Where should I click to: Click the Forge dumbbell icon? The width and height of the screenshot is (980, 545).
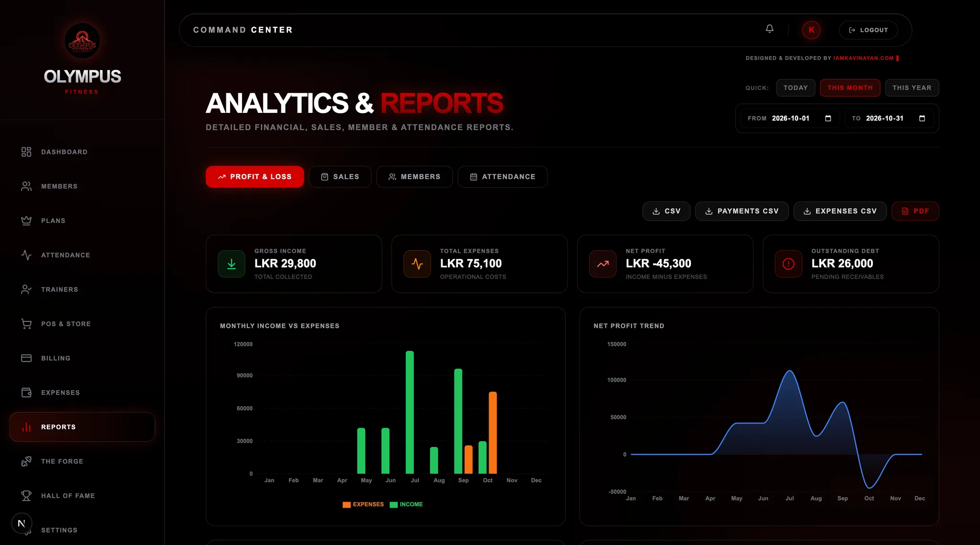(x=26, y=461)
